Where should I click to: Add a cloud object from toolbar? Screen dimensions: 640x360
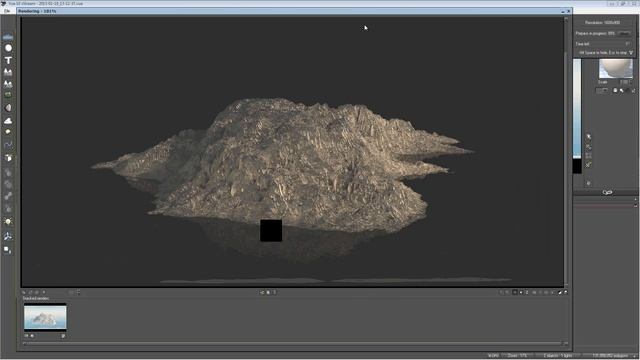pos(8,121)
